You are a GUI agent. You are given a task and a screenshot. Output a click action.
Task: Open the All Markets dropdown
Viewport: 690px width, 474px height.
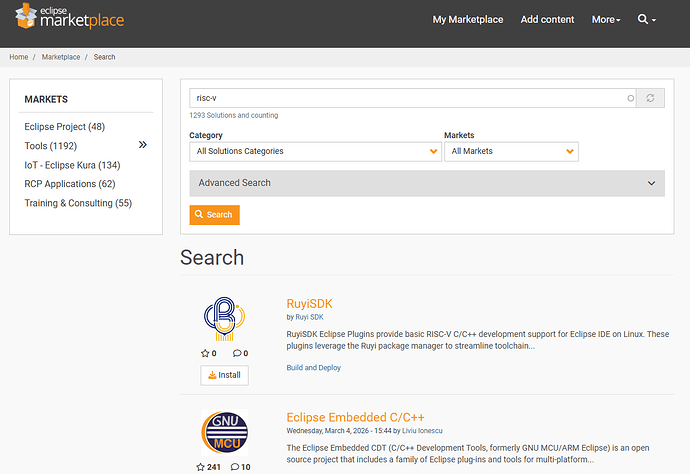click(511, 151)
